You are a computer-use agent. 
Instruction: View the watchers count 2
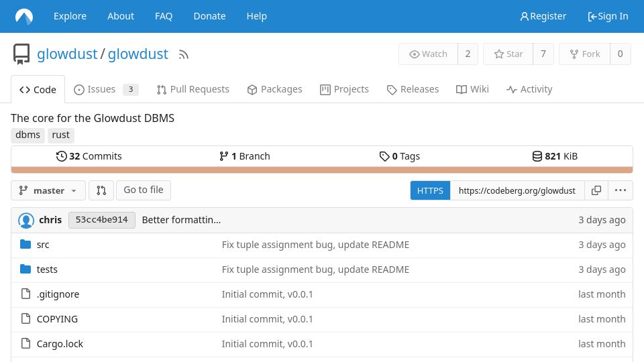pyautogui.click(x=468, y=54)
